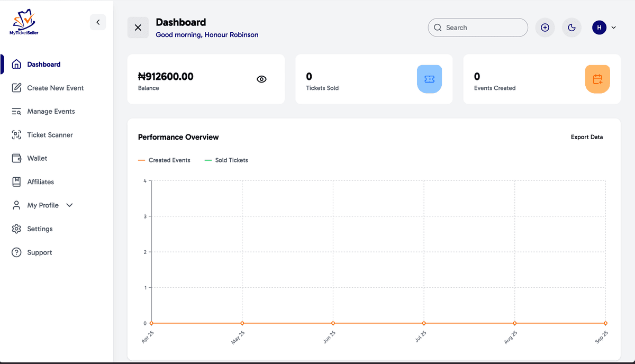The width and height of the screenshot is (635, 364).
Task: Click the plus circle add icon
Action: coord(545,28)
